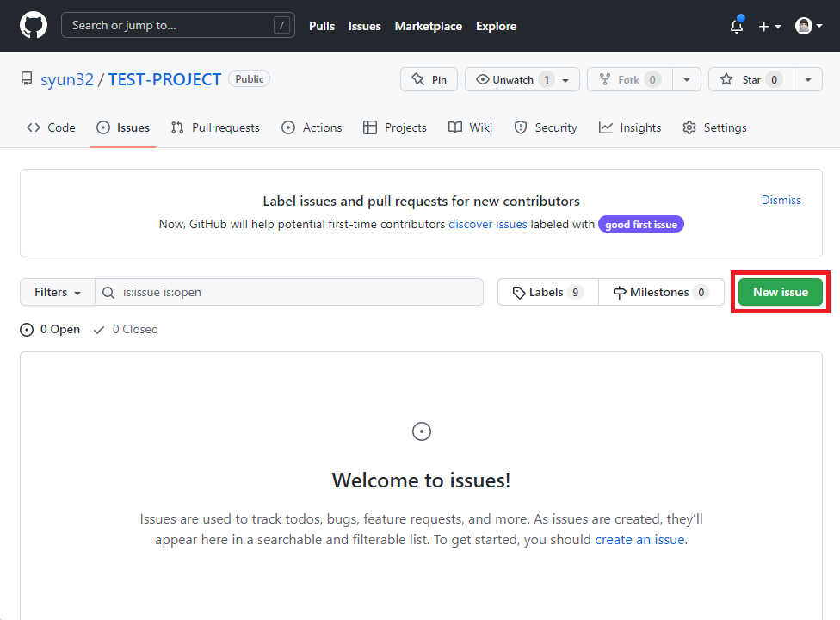Open the notifications bell
This screenshot has height=620, width=840.
point(737,25)
